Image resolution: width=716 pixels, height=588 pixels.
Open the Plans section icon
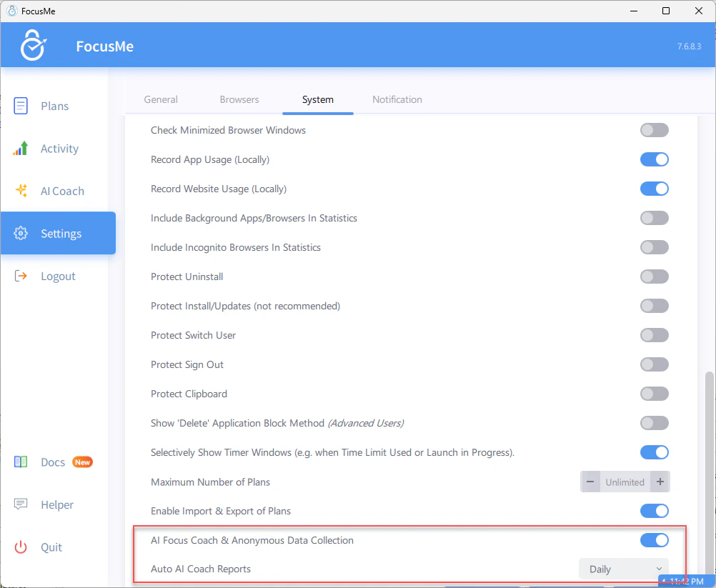point(21,106)
